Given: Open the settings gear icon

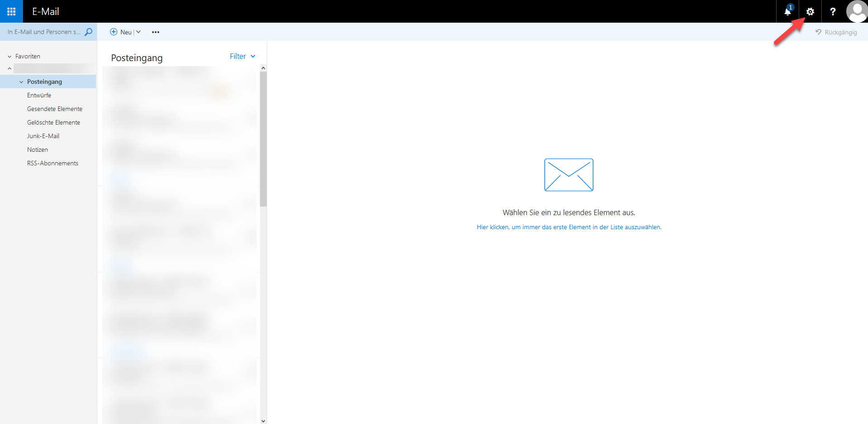Looking at the screenshot, I should click(810, 11).
